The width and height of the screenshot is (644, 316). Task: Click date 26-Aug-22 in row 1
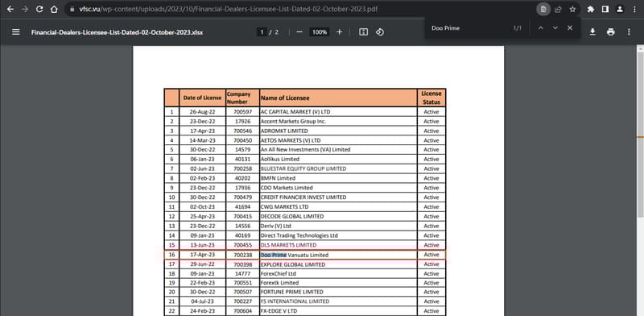pyautogui.click(x=202, y=112)
